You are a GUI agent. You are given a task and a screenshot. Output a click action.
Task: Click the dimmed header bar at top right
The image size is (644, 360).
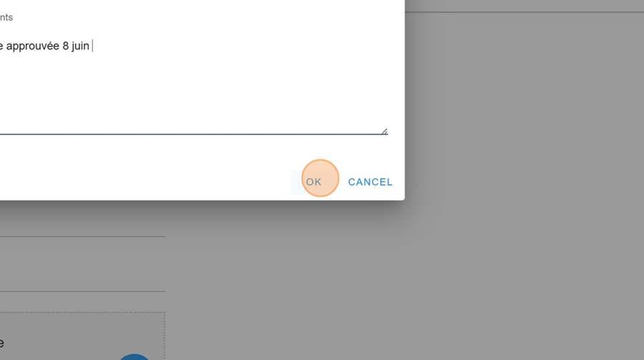pyautogui.click(x=524, y=6)
